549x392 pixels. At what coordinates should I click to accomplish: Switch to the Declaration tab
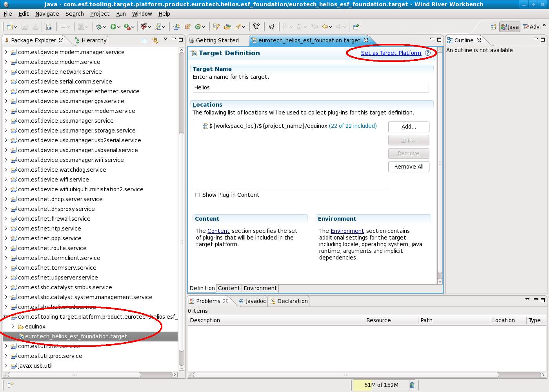click(x=289, y=301)
